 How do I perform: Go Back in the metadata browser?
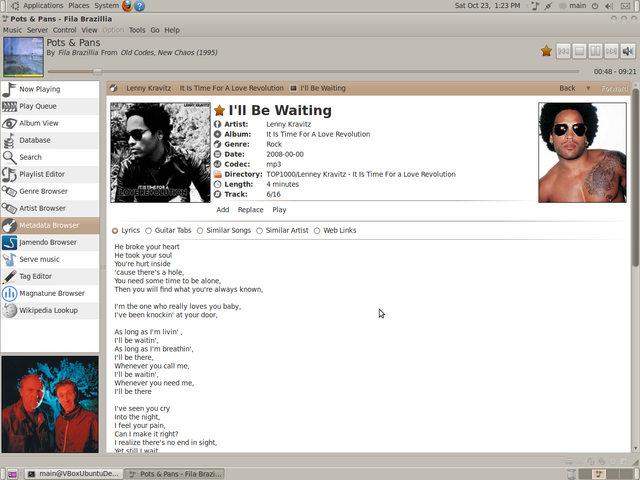pyautogui.click(x=567, y=88)
